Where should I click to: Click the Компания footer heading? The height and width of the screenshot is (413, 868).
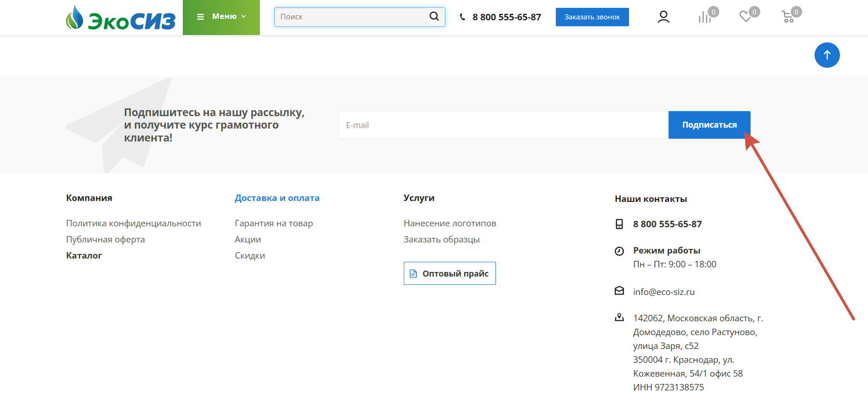89,198
